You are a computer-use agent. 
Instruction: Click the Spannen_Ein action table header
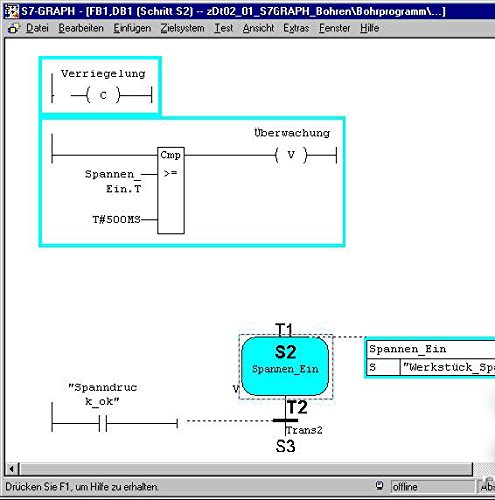click(431, 349)
